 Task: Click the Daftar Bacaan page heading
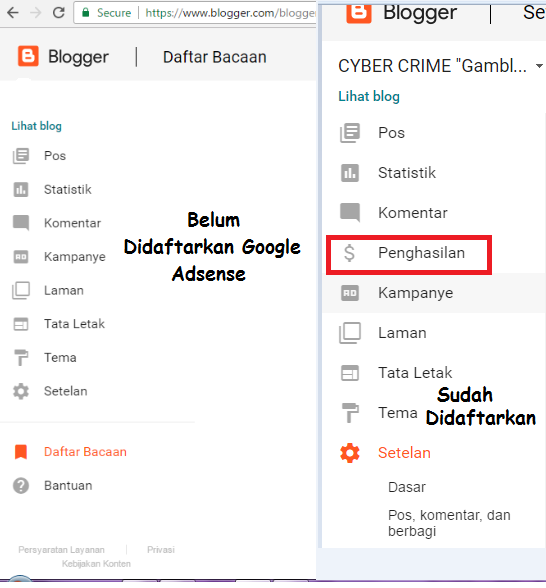coord(214,57)
